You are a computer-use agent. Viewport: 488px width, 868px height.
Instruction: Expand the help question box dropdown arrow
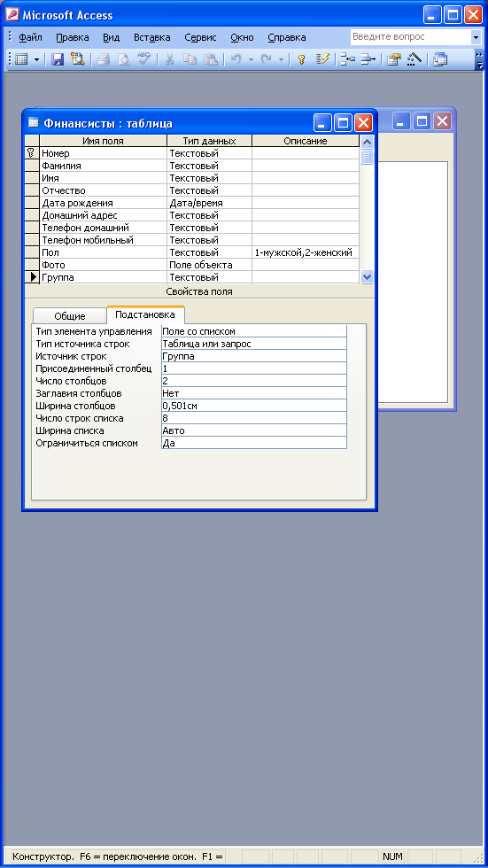[476, 37]
